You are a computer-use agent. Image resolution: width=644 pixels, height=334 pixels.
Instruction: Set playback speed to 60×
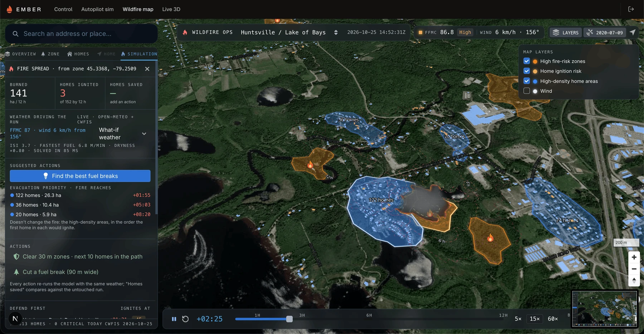(553, 319)
